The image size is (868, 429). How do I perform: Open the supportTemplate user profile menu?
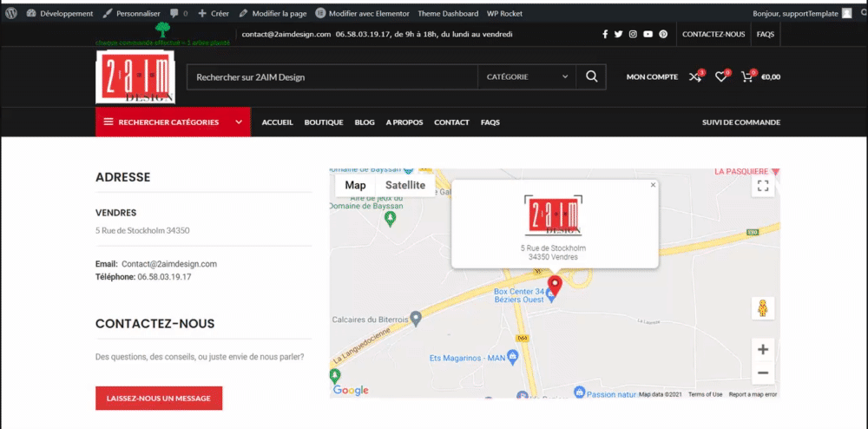pos(801,13)
